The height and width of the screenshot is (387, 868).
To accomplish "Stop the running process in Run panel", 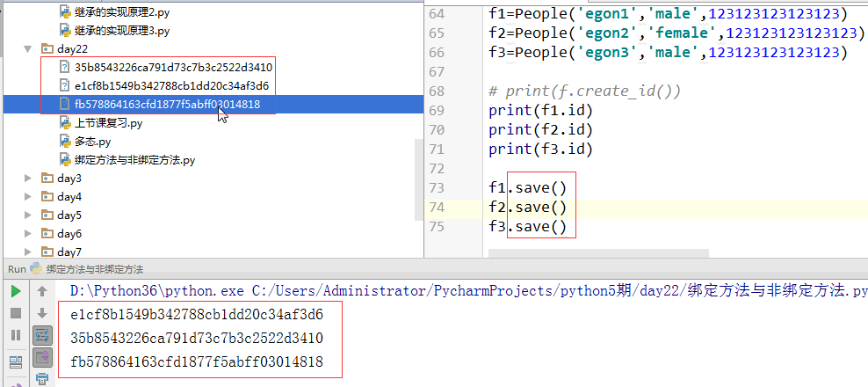I will pyautogui.click(x=16, y=313).
